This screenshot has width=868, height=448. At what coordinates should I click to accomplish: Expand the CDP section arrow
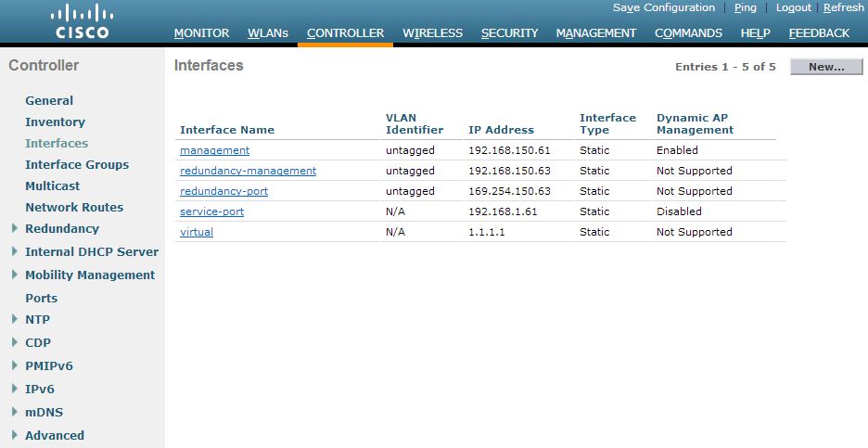[x=15, y=342]
